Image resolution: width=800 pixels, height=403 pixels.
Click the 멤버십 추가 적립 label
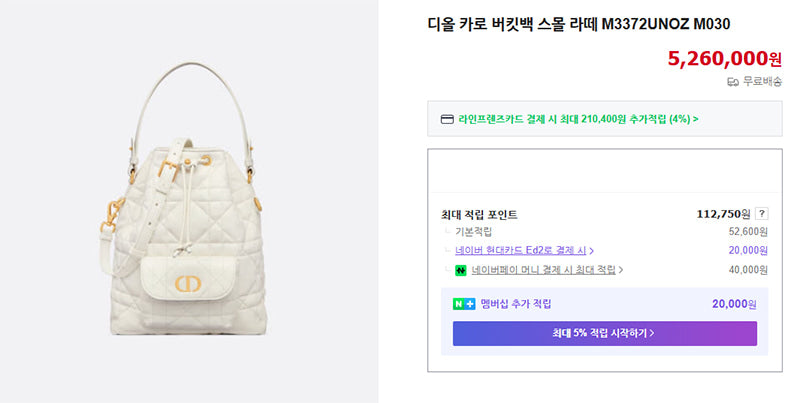coord(516,304)
